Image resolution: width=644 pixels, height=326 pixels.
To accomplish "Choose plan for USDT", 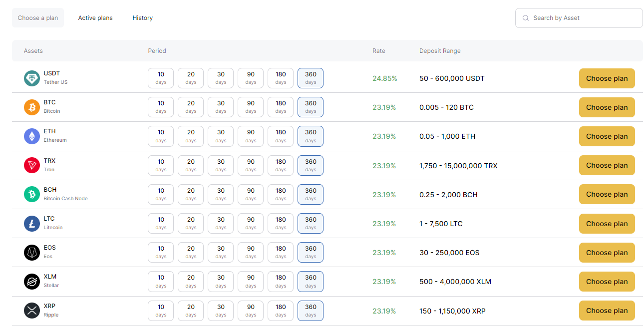I will pyautogui.click(x=607, y=78).
